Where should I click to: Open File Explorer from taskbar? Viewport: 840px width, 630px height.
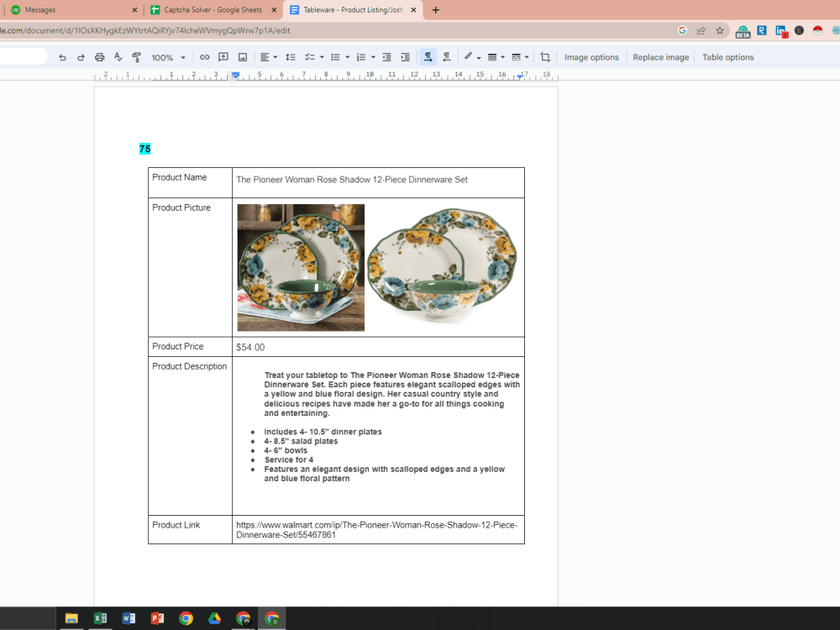pos(71,618)
